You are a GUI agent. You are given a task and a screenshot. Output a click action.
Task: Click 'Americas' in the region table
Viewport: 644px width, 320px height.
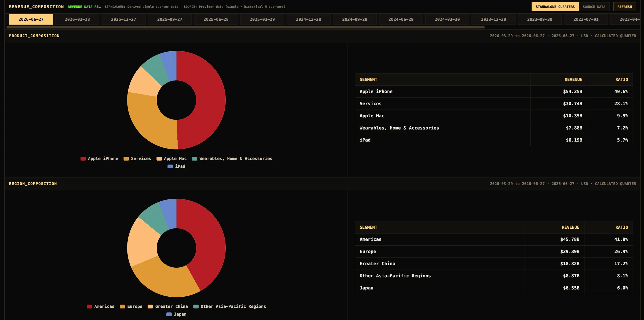tap(370, 239)
